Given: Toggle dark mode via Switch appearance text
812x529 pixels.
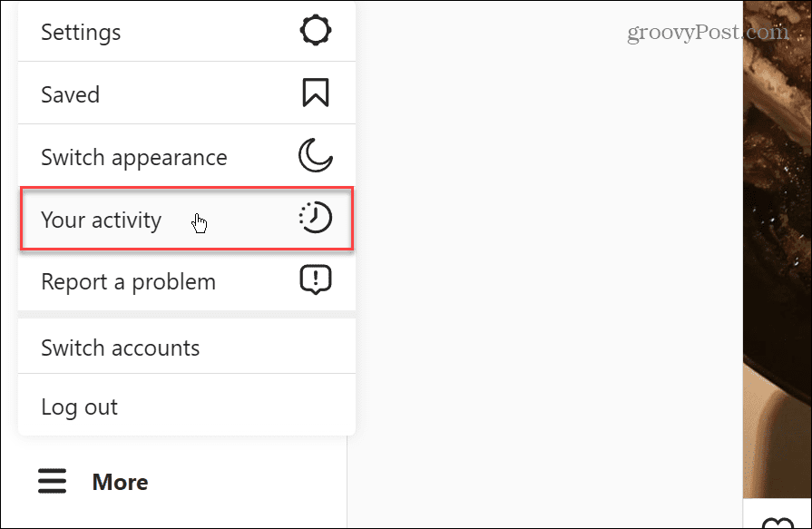Looking at the screenshot, I should [x=134, y=158].
